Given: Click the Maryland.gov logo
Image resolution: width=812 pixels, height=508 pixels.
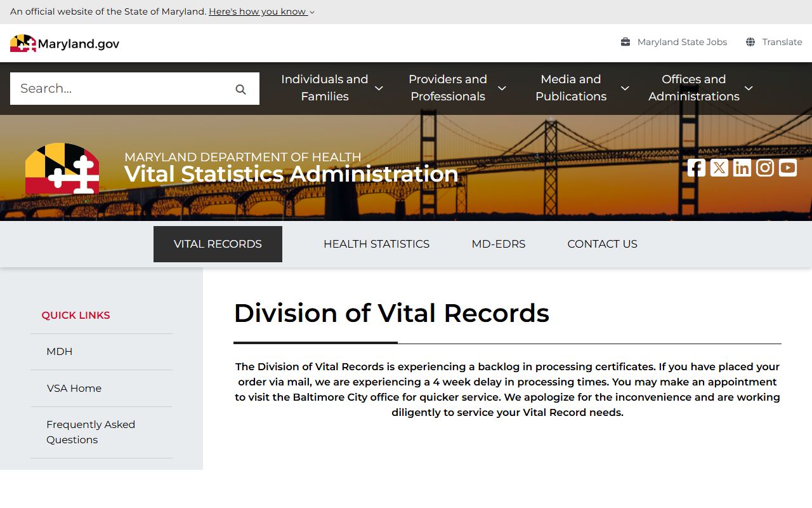Looking at the screenshot, I should point(65,43).
